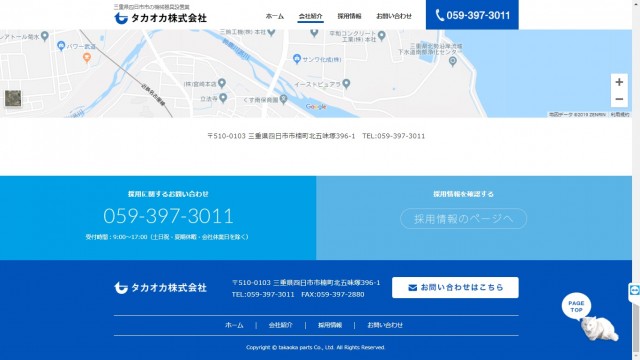Click the 059-397-3011 phone button in header
Image resolution: width=640 pixels, height=360 pixels.
point(472,15)
